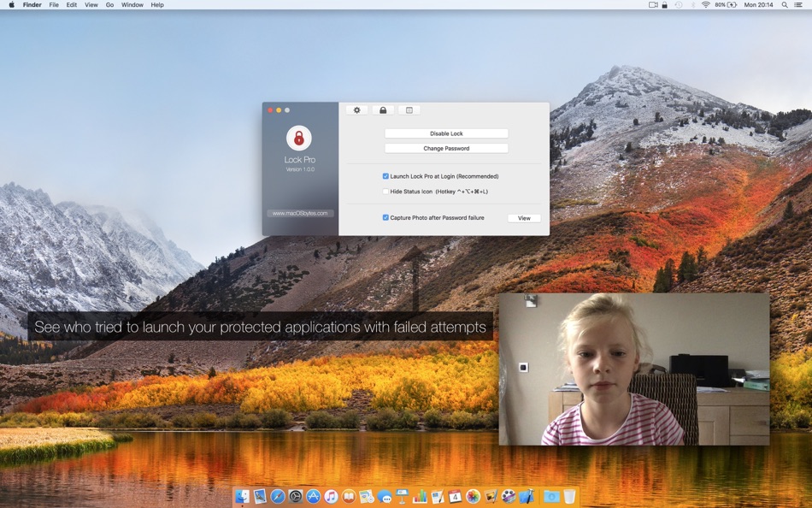Click the Change Password button
Screen dimensions: 812x508
(446, 148)
